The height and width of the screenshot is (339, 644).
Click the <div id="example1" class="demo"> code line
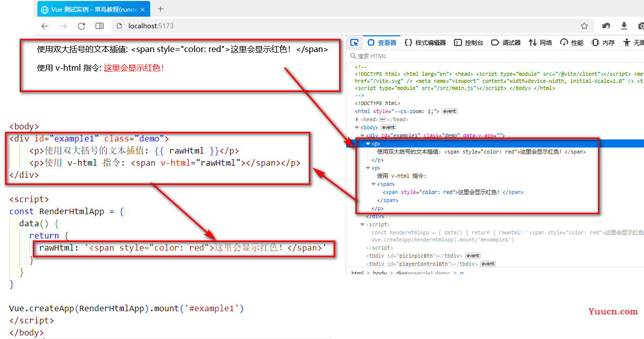89,138
